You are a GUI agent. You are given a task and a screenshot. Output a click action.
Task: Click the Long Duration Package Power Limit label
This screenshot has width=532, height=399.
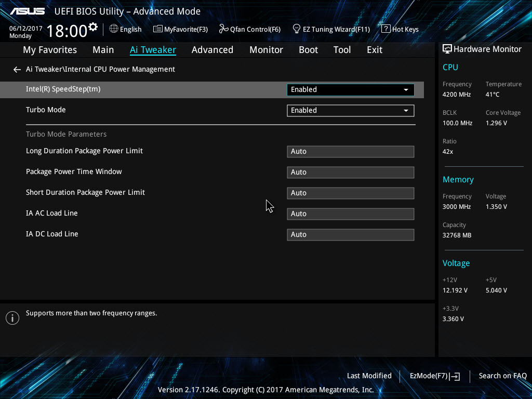point(84,151)
